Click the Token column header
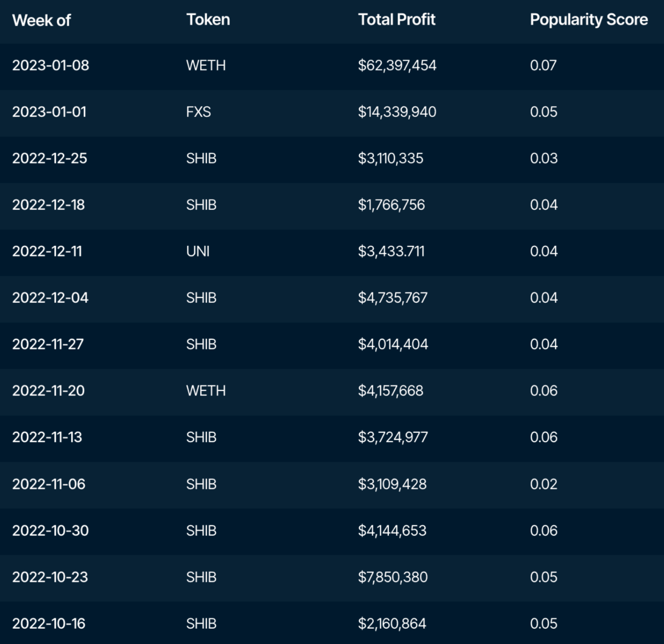Screen dimensions: 664x644 [x=208, y=20]
